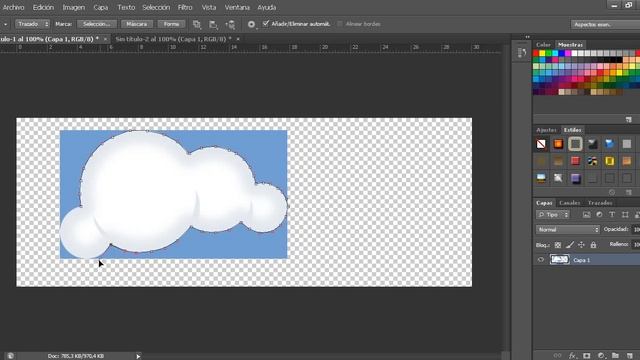Filter layers by type (T) icon
The image size is (640, 360).
tap(612, 215)
